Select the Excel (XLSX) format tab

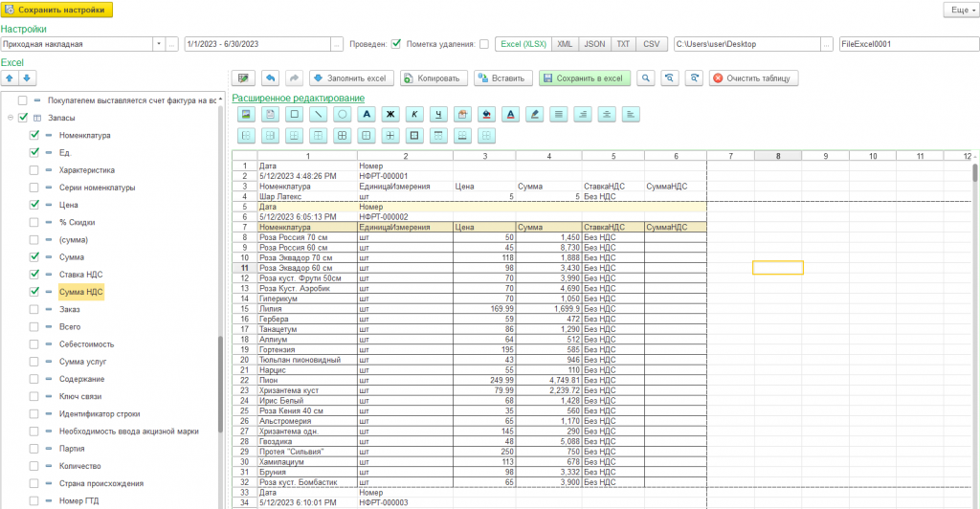pos(523,44)
